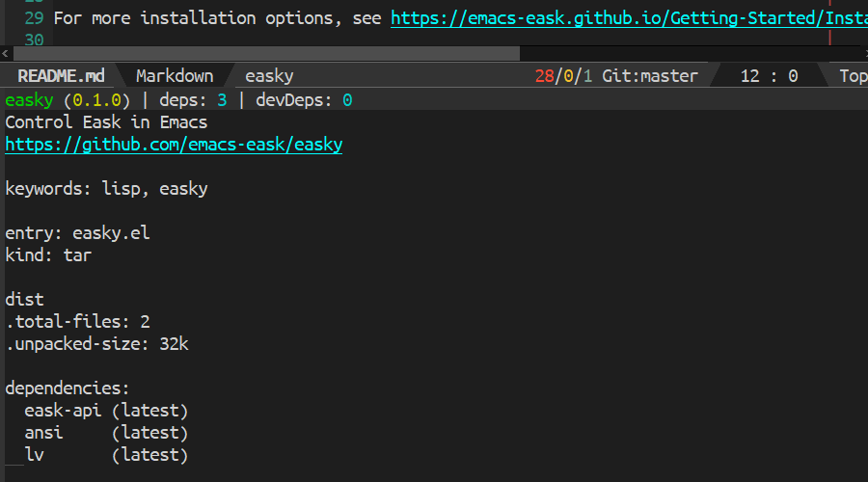868x482 pixels.
Task: Click the red 28 error count
Action: point(544,76)
